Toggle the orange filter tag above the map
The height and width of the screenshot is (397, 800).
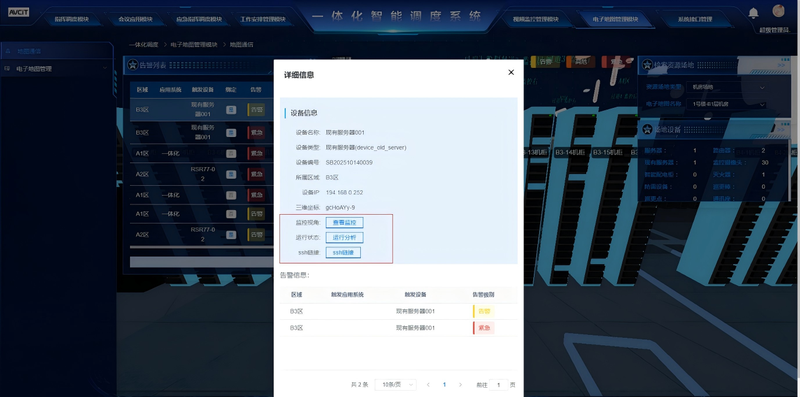point(581,62)
